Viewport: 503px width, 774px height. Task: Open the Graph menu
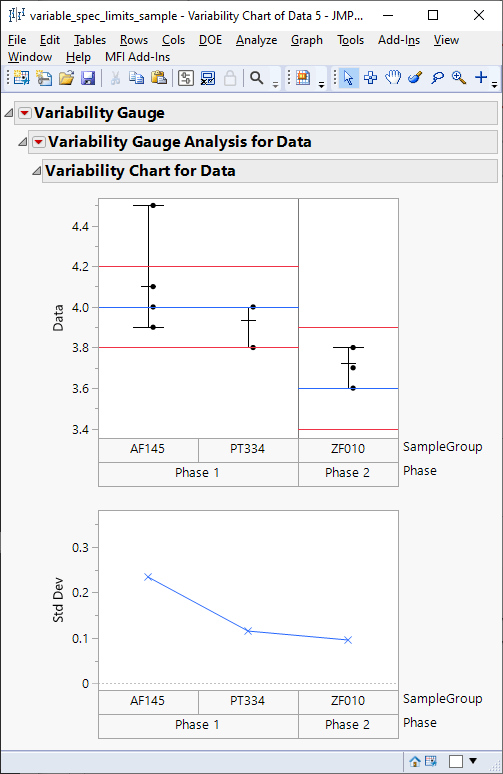coord(307,40)
